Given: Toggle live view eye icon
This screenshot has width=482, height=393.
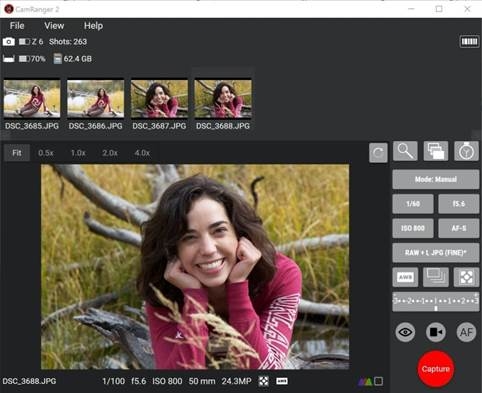Looking at the screenshot, I should coord(405,332).
